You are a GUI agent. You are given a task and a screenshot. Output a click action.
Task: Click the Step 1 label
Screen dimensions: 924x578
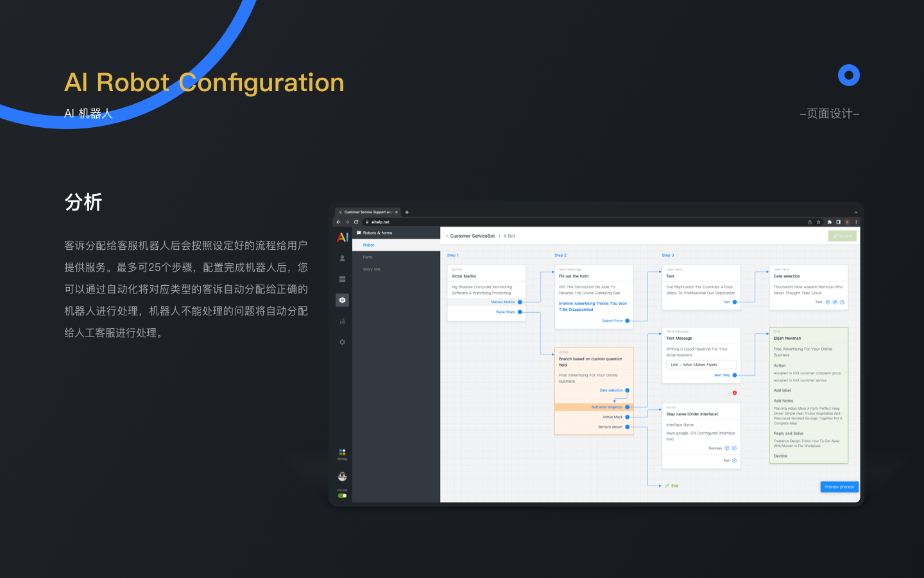pyautogui.click(x=453, y=256)
